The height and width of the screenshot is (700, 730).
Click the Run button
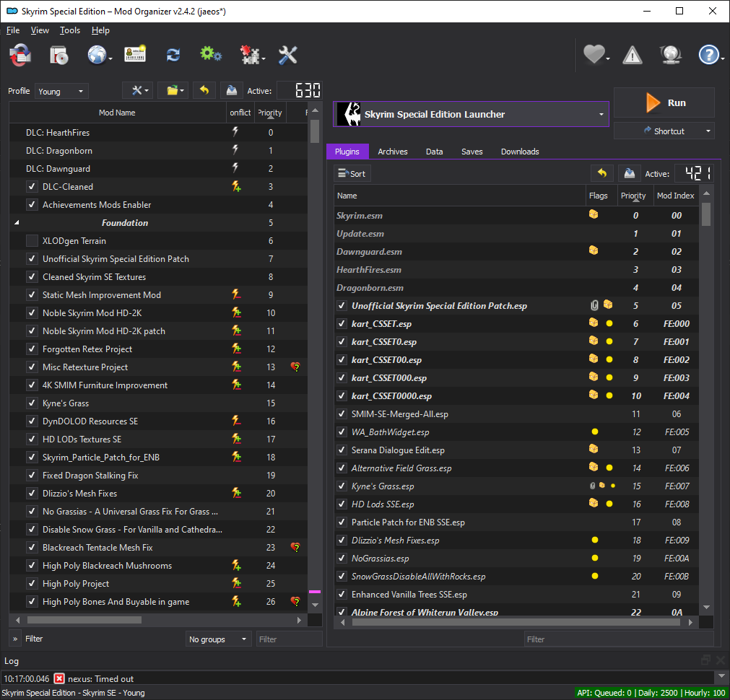click(664, 102)
